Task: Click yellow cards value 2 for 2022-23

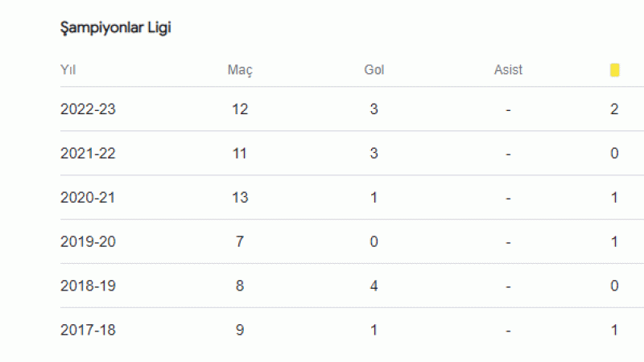Action: click(x=614, y=109)
